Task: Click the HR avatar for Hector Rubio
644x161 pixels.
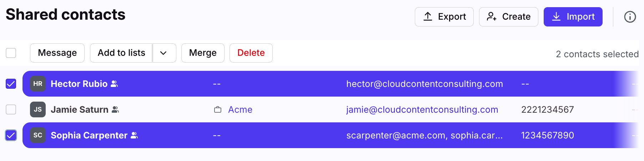Action: [x=38, y=84]
